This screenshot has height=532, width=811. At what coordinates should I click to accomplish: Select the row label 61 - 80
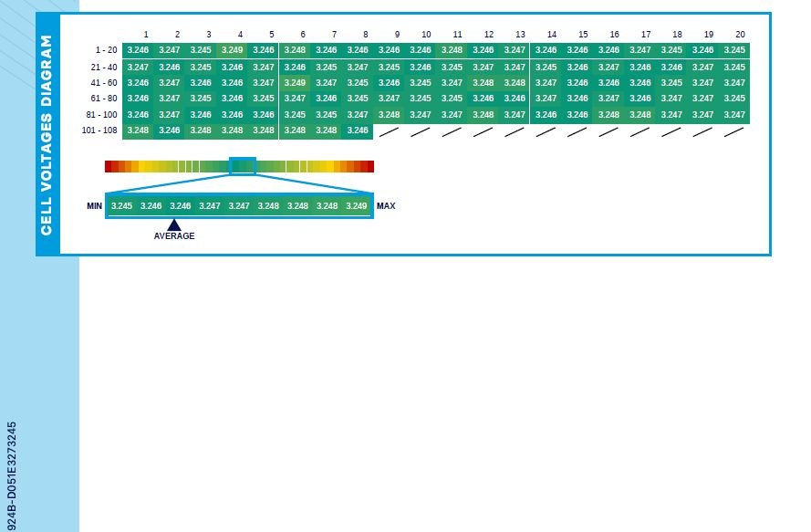coord(104,99)
